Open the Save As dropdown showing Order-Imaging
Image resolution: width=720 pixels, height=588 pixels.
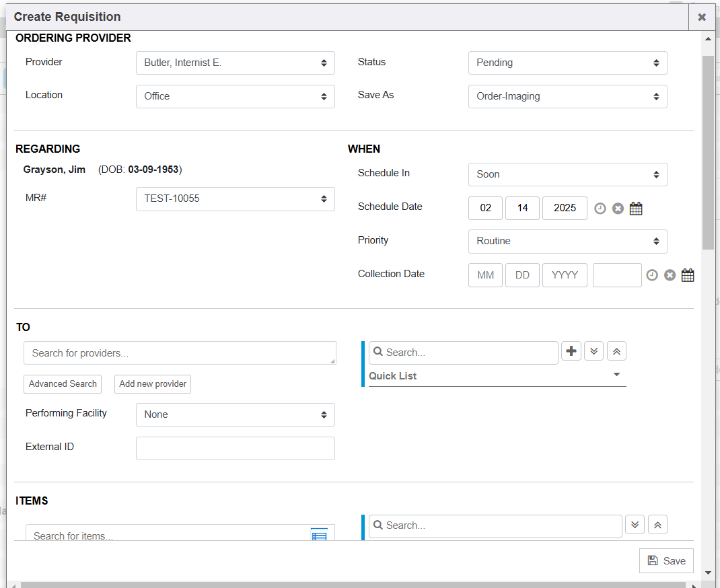pyautogui.click(x=567, y=97)
